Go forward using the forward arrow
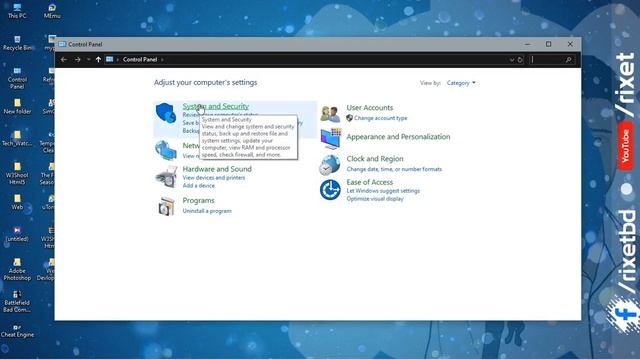 click(x=78, y=60)
